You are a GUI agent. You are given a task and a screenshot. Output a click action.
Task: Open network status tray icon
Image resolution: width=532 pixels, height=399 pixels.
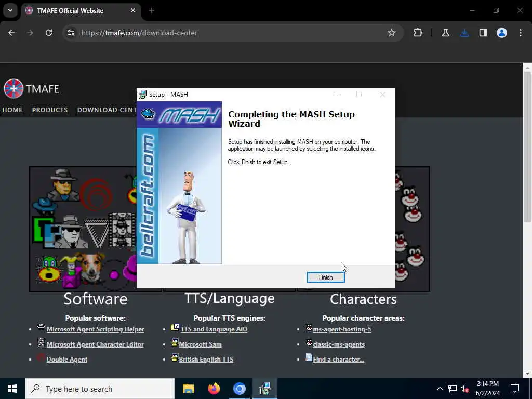tap(453, 389)
